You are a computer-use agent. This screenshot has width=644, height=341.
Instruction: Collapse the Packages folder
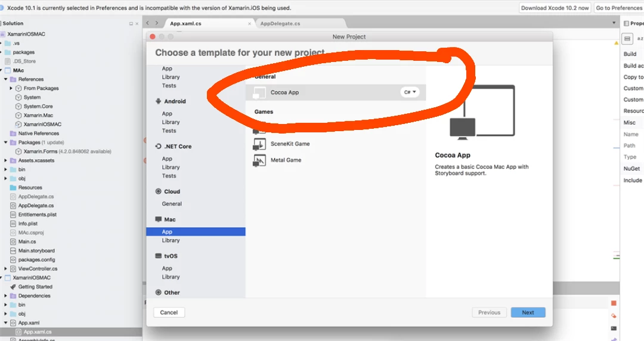(x=6, y=142)
